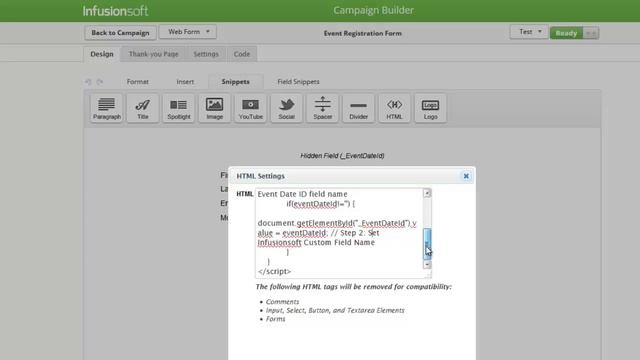The image size is (640, 360).
Task: Click the green Ready button
Action: point(567,33)
